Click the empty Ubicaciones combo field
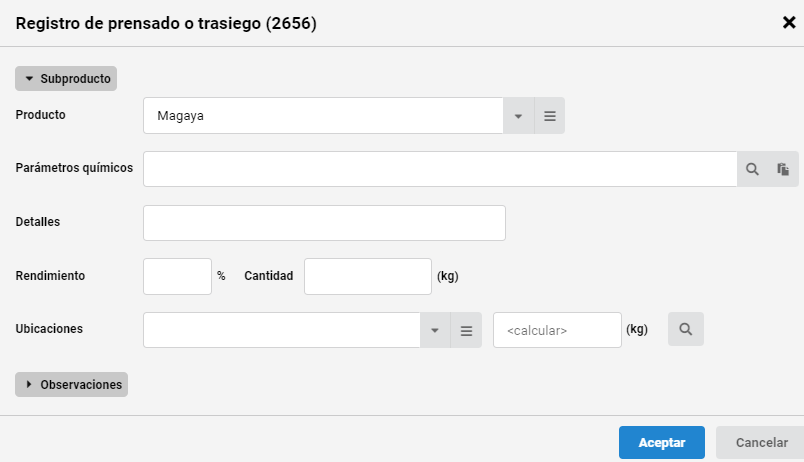The image size is (804, 462). point(282,330)
